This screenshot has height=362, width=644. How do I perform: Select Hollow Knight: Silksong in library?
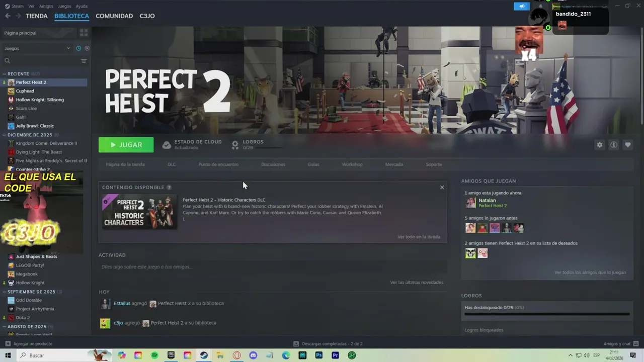[40, 100]
